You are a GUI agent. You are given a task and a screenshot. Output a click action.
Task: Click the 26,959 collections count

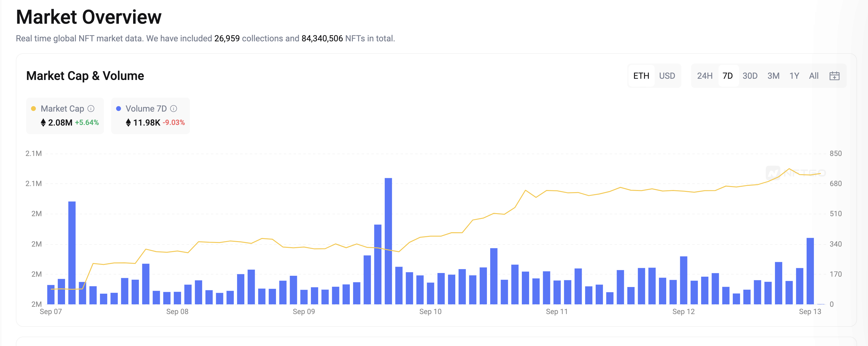click(227, 38)
